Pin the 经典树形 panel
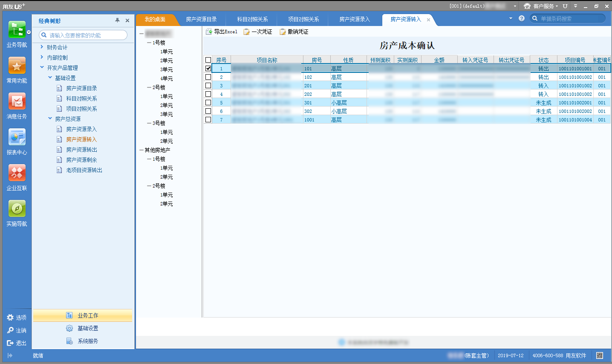Viewport: 612px width, 364px height. point(117,20)
